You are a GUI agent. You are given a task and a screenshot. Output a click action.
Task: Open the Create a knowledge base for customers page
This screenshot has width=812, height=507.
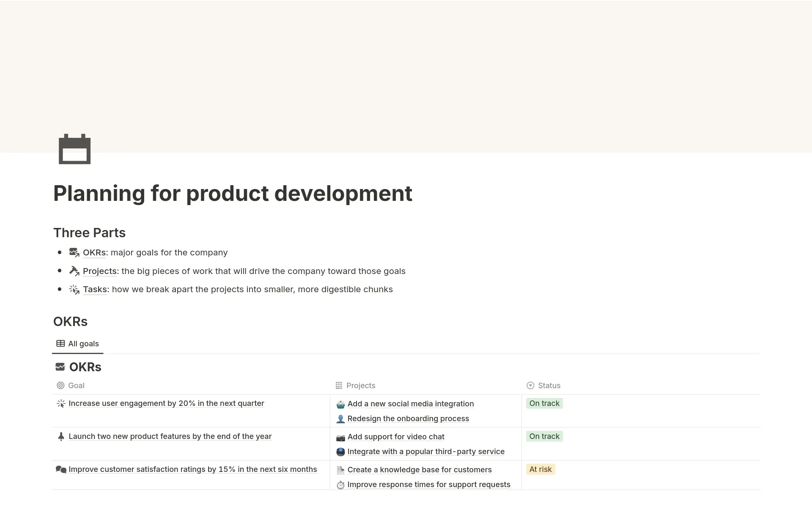coord(420,470)
